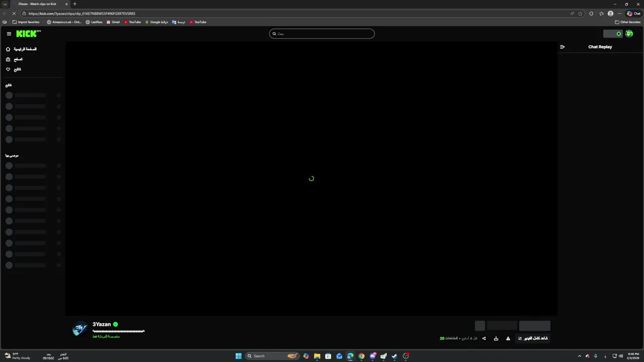Click the taskbar Search box
The width and height of the screenshot is (644, 362).
(x=272, y=356)
